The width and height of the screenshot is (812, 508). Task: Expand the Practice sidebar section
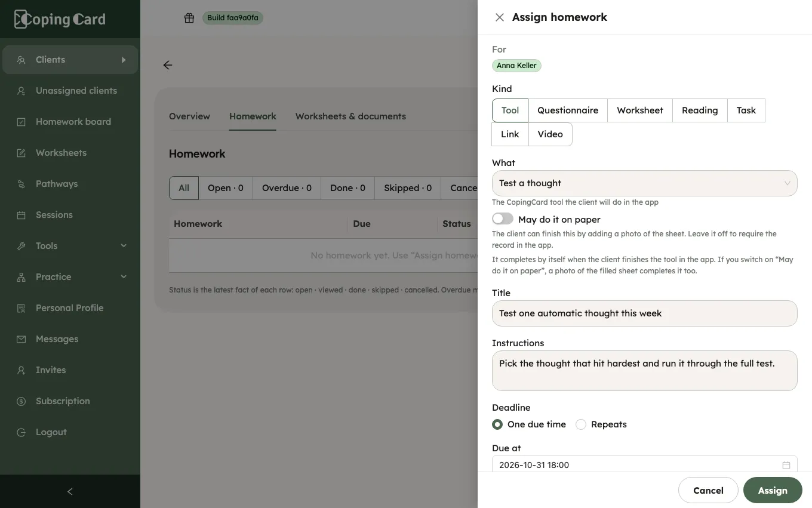pos(124,277)
